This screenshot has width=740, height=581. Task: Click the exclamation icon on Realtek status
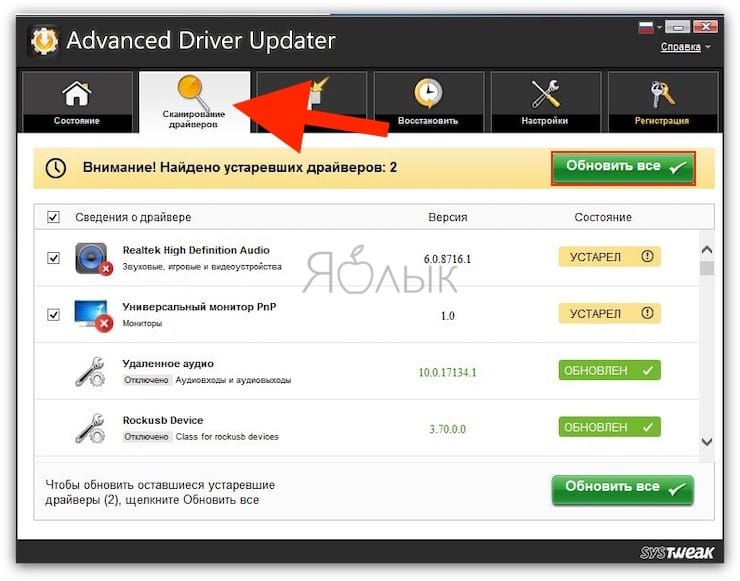(648, 256)
